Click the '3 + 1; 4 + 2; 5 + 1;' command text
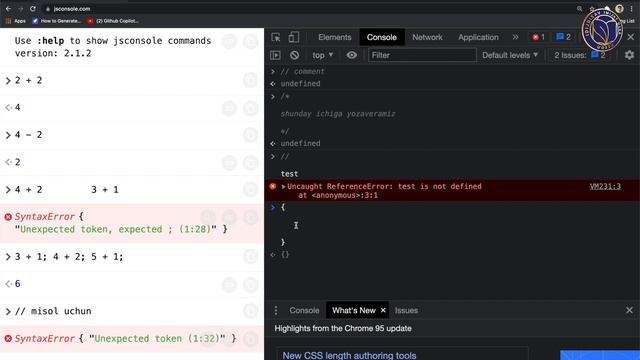Viewport: 640px width, 360px height. [69, 257]
